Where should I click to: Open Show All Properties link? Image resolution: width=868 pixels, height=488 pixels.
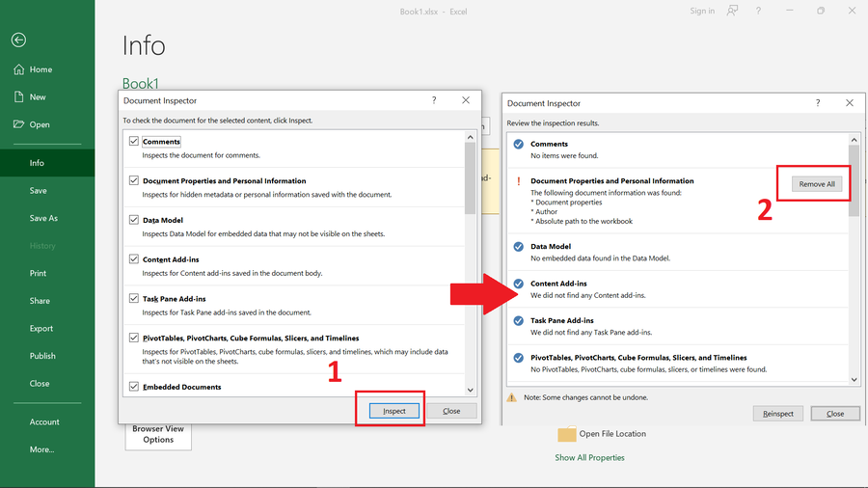coord(589,457)
